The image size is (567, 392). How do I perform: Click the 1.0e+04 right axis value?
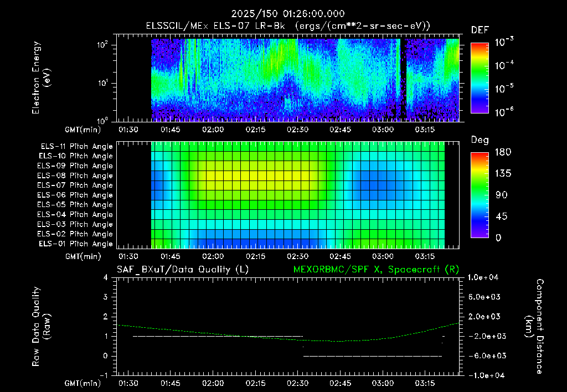[x=483, y=277]
